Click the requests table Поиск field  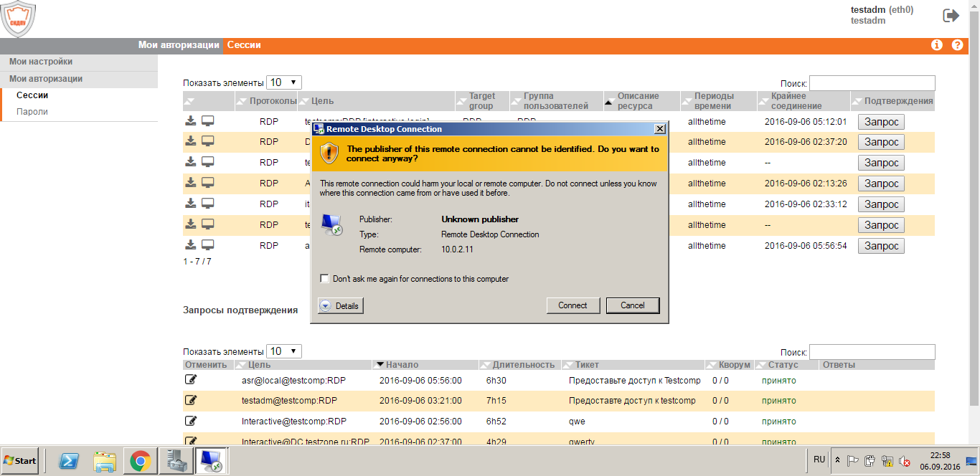pyautogui.click(x=872, y=352)
